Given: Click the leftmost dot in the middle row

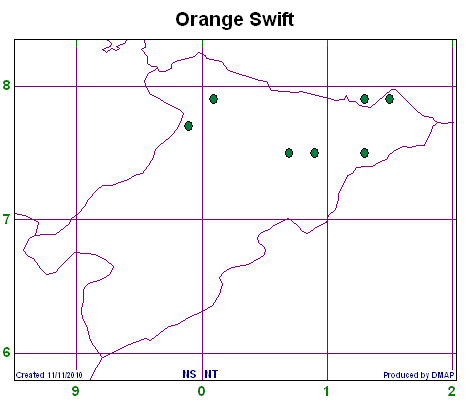Looking at the screenshot, I should pos(289,153).
